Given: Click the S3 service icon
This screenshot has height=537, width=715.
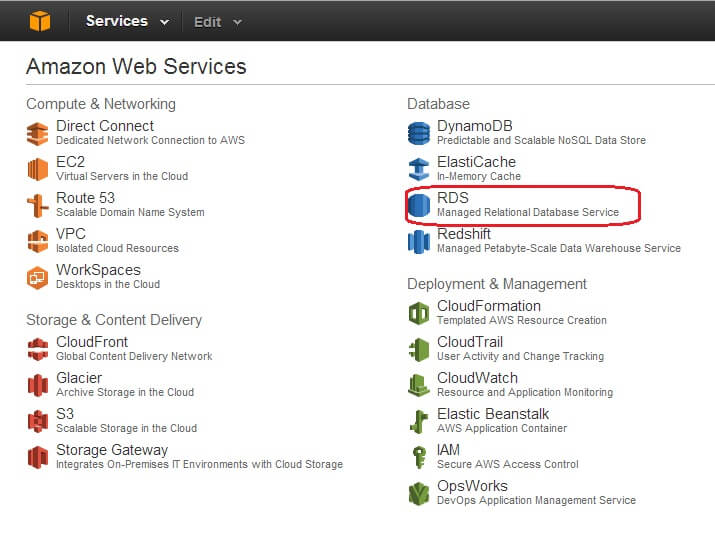Looking at the screenshot, I should 37,422.
